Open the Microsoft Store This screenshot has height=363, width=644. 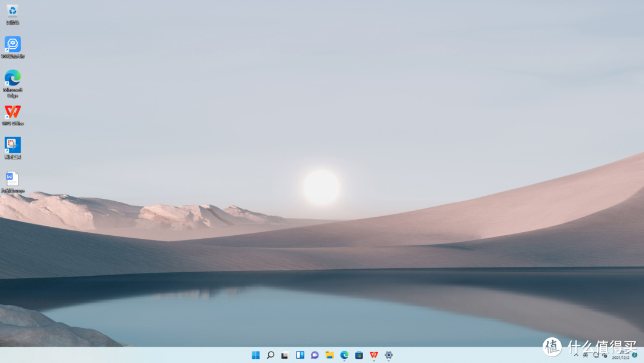coord(358,355)
